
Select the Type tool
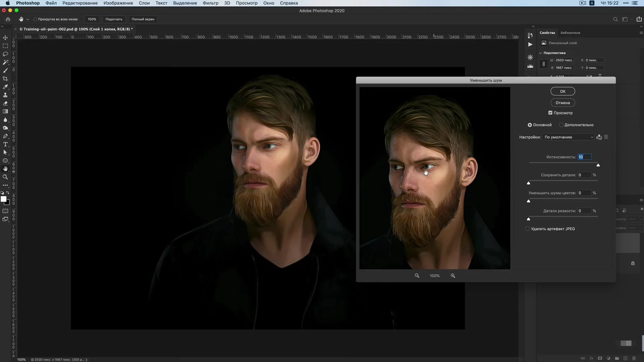5,144
